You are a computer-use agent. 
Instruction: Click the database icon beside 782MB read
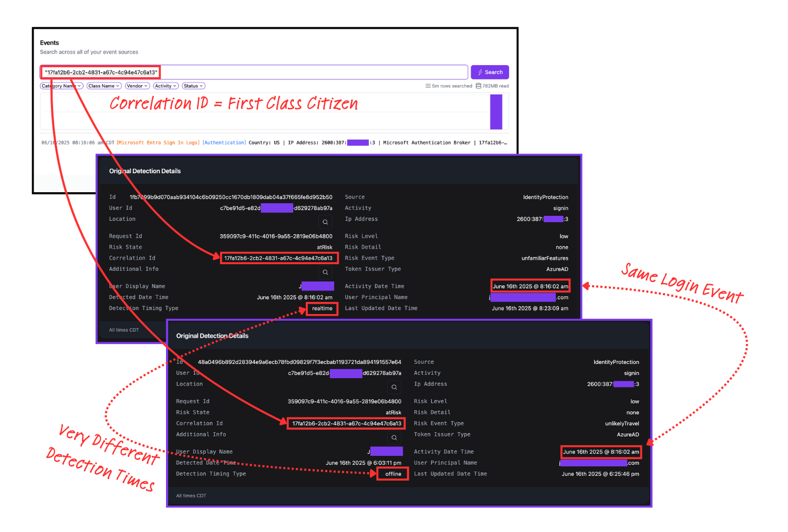pyautogui.click(x=479, y=86)
